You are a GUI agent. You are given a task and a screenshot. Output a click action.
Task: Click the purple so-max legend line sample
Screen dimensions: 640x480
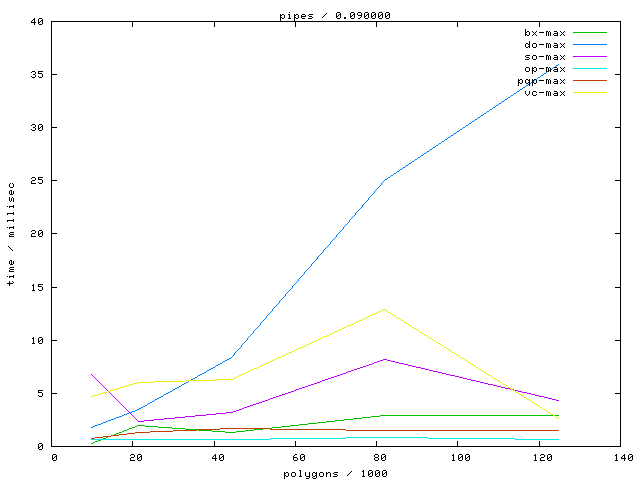click(590, 57)
